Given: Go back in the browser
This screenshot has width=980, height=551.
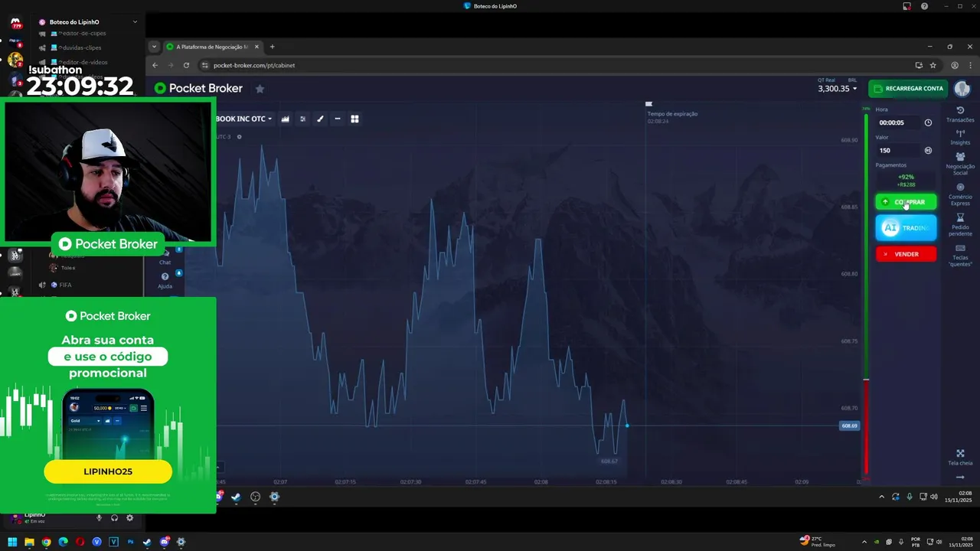Looking at the screenshot, I should pyautogui.click(x=155, y=65).
